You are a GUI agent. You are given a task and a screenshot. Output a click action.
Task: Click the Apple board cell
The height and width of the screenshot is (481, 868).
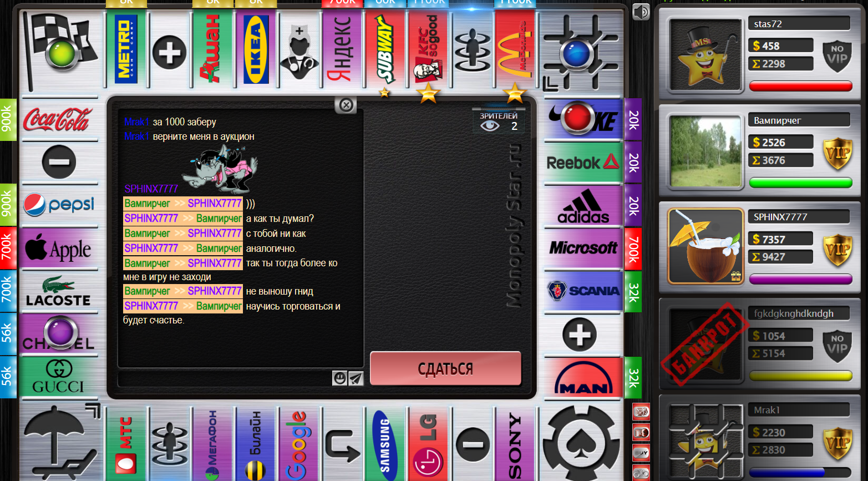[x=58, y=248]
